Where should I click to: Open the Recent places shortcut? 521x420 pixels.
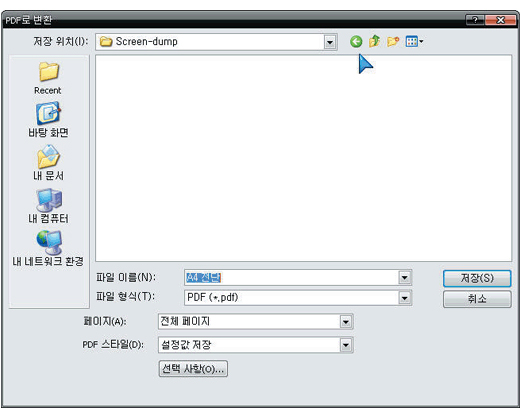click(x=48, y=78)
